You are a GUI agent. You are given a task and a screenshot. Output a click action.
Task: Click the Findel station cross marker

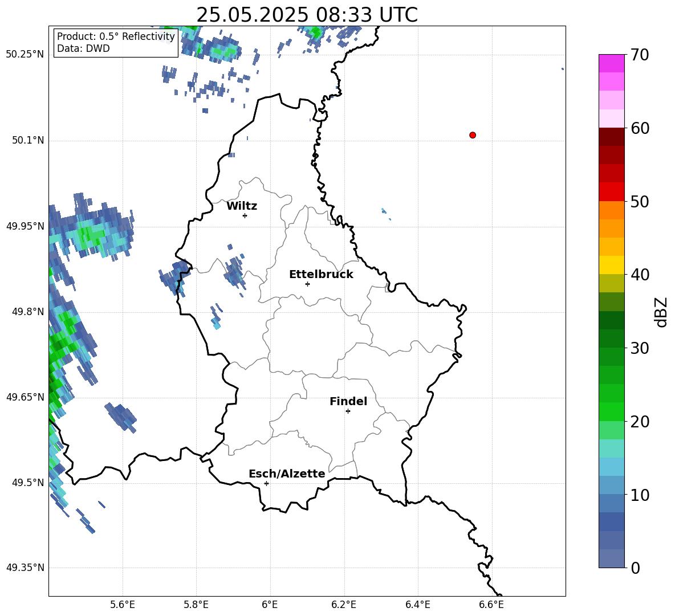tap(348, 411)
